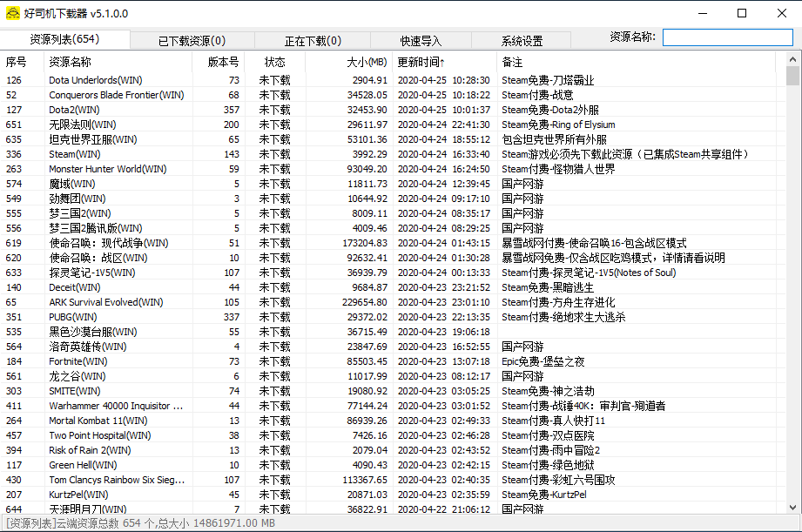Select ARK Survival Evolved(WIN) row
Viewport: 802px width, 532px height.
click(x=393, y=302)
